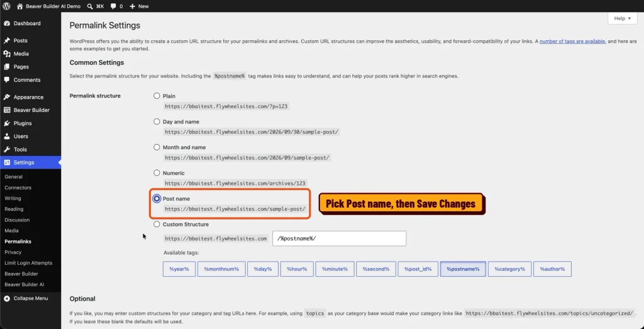Open Writing settings submenu
The width and height of the screenshot is (644, 329).
pyautogui.click(x=13, y=198)
